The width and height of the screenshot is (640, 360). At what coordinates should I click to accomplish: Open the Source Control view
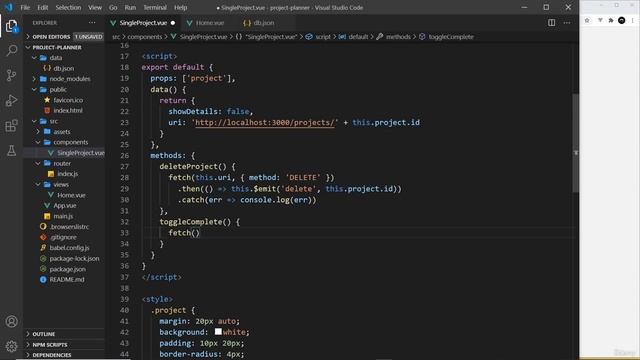tap(11, 76)
